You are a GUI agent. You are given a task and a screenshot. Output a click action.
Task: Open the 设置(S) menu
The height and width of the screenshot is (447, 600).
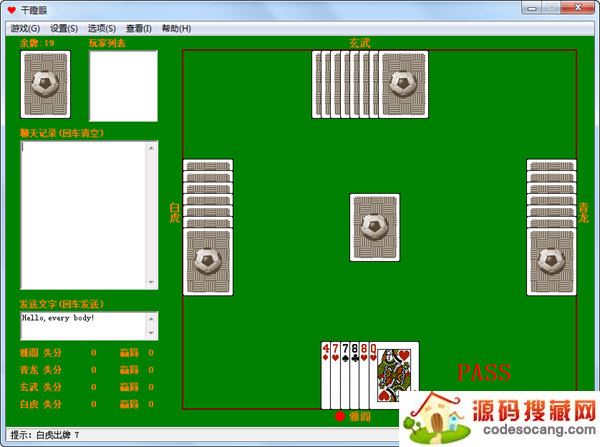coord(64,28)
